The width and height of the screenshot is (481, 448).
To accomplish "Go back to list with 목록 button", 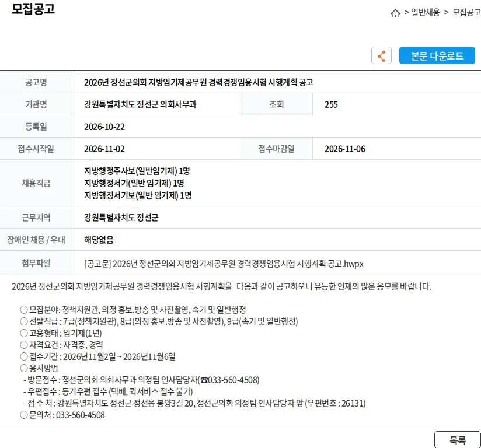I will click(x=458, y=440).
